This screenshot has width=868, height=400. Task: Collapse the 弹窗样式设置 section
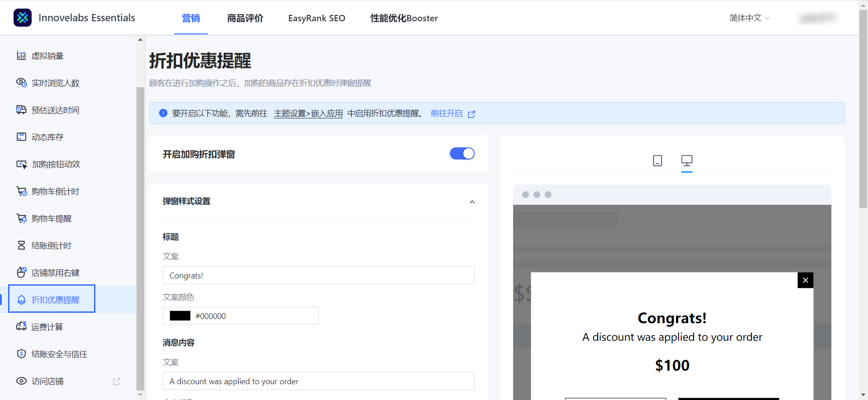pyautogui.click(x=472, y=202)
